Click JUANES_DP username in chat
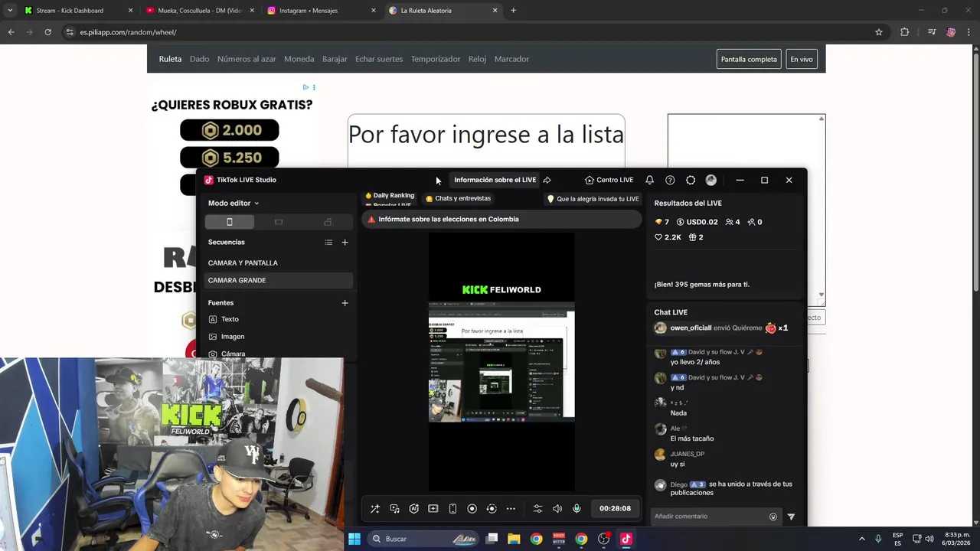 click(x=688, y=454)
